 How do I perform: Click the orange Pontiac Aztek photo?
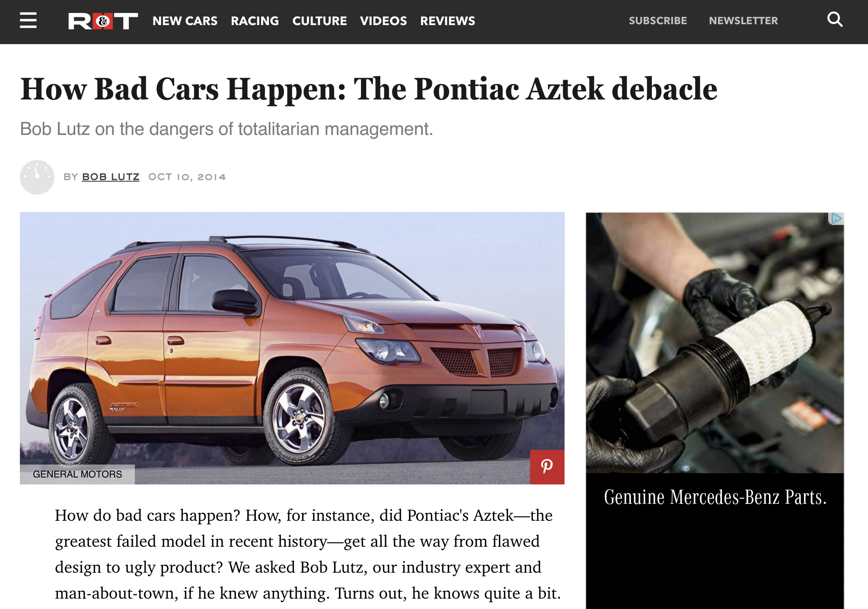click(292, 348)
